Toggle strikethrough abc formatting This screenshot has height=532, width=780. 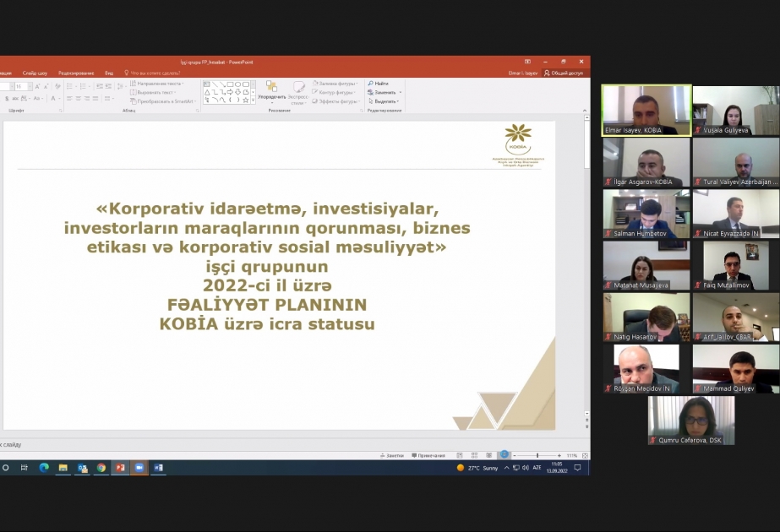(15, 99)
